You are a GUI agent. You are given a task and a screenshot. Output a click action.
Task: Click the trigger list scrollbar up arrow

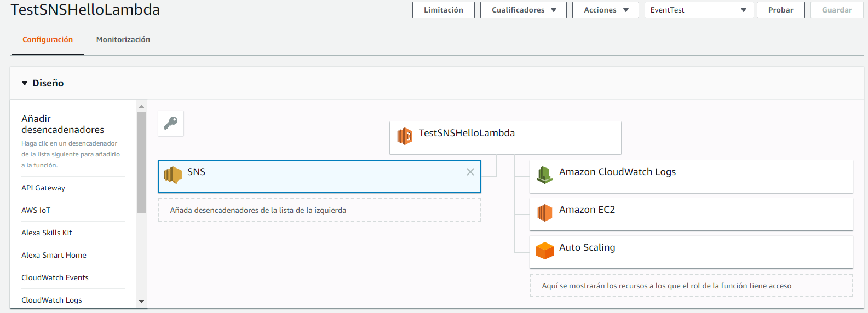(141, 106)
